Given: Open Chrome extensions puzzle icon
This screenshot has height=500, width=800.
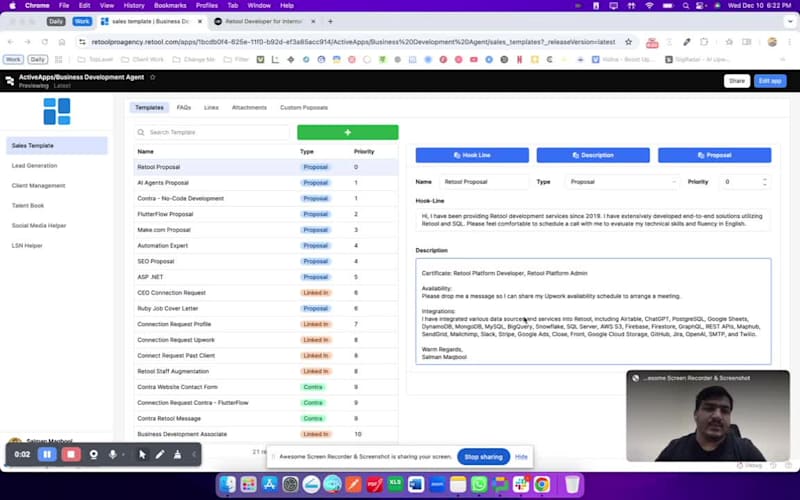Looking at the screenshot, I should point(704,42).
